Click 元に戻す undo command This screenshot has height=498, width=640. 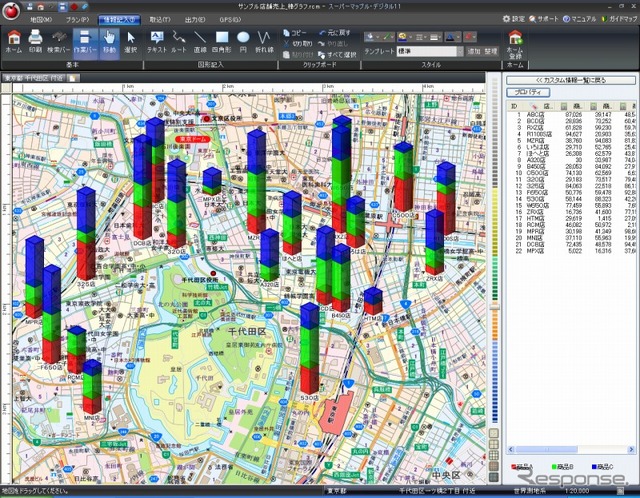[x=334, y=33]
